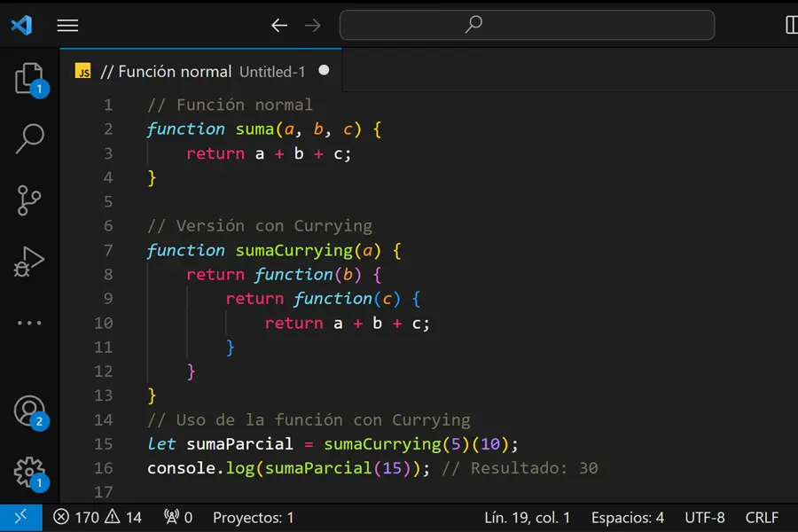The image size is (798, 532).
Task: Open remote window button in status bar
Action: 21,518
